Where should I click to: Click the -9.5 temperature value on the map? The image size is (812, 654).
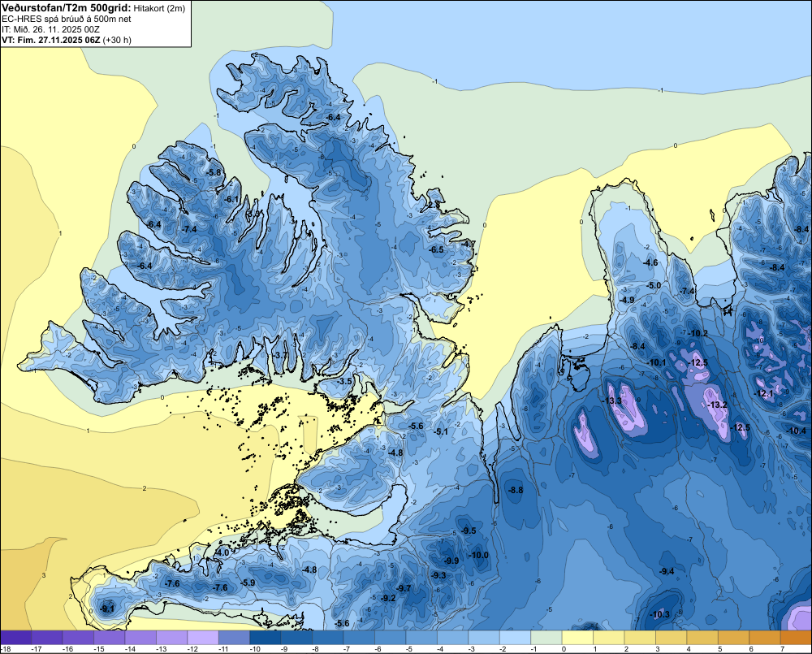pyautogui.click(x=469, y=531)
